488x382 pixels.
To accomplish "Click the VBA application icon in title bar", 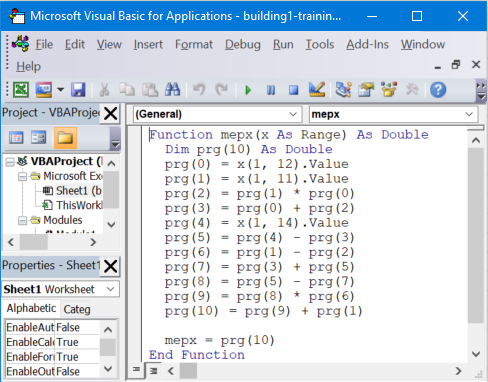I will point(17,16).
